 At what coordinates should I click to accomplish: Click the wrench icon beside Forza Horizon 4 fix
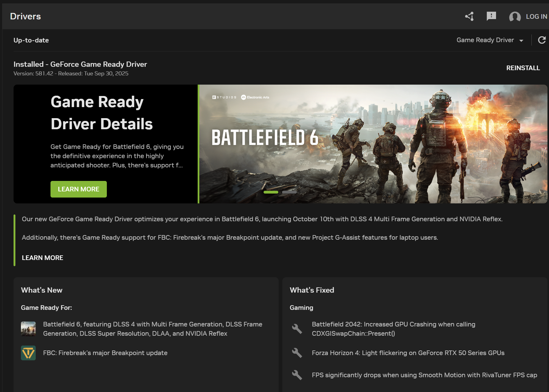pyautogui.click(x=297, y=353)
